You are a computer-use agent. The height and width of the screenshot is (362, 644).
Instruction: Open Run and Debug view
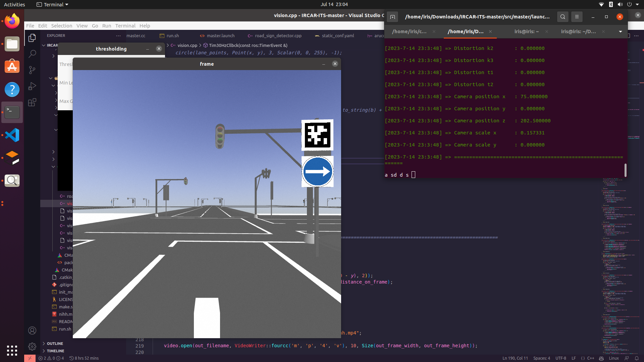tap(32, 86)
